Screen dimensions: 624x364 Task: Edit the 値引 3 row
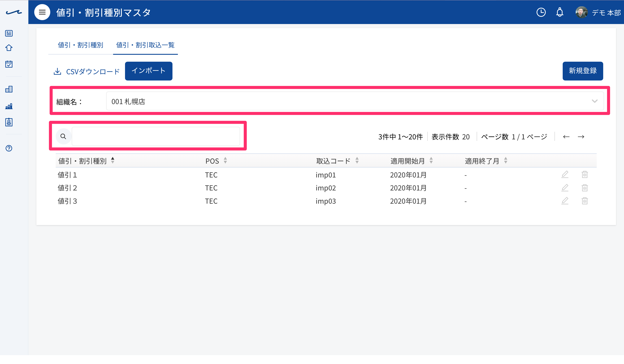coord(565,201)
